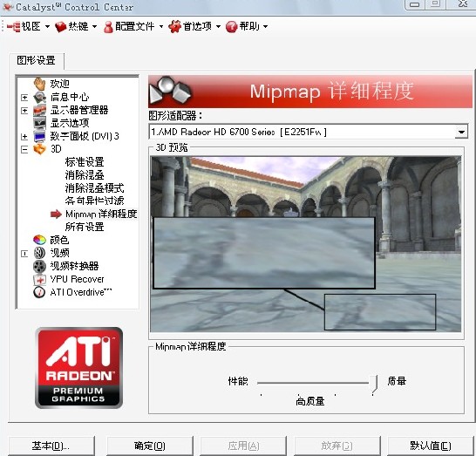
Task: Open the 热键 menu
Action: 76,26
